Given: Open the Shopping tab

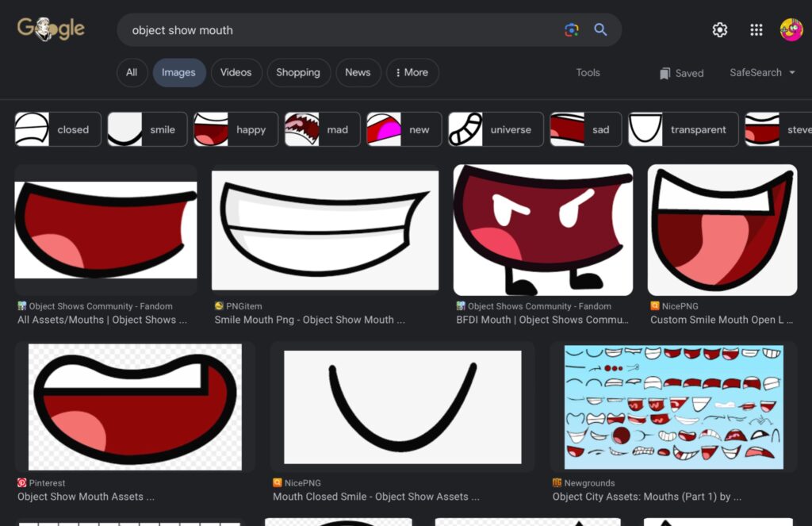Looking at the screenshot, I should [298, 72].
